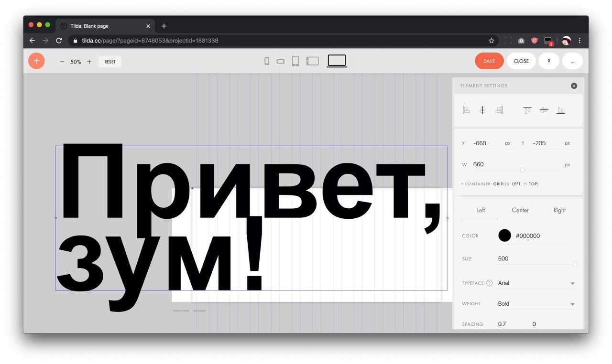Close the editor with the CLOSE button
Viewport: 612px width, 364px height.
[521, 61]
